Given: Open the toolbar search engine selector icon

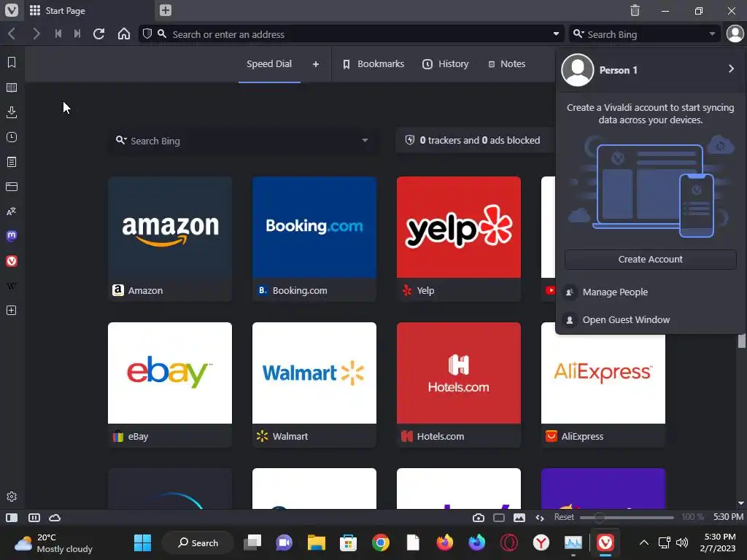Looking at the screenshot, I should (x=578, y=34).
